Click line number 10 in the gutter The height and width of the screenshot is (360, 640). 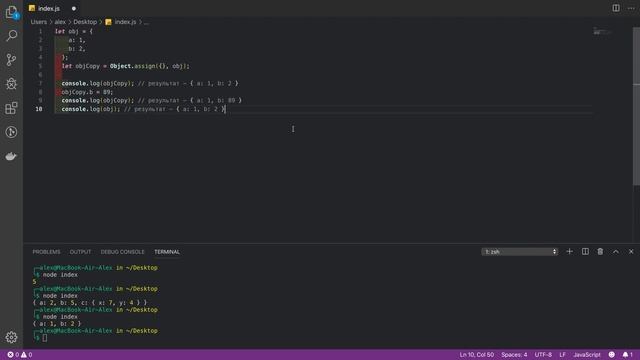tap(39, 109)
